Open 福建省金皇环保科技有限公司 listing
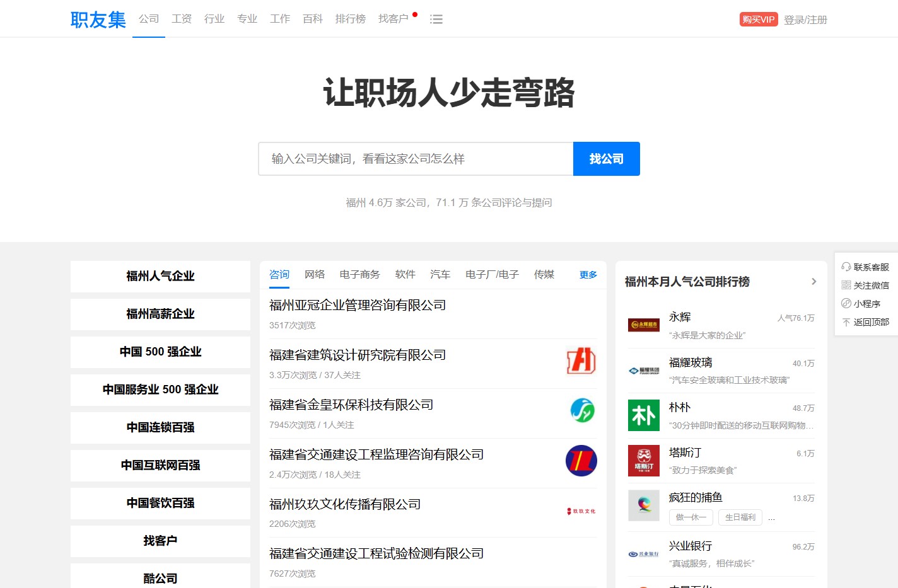Screen dimensions: 898x588 [351, 405]
